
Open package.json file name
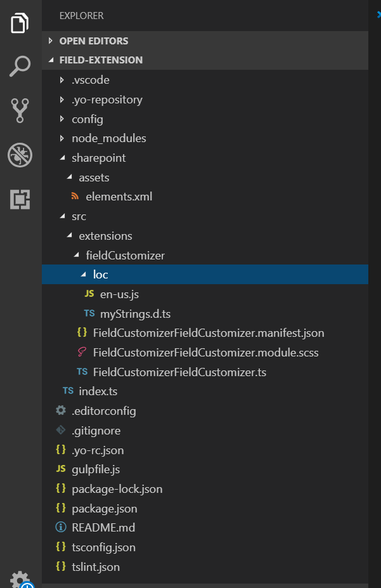click(x=105, y=509)
